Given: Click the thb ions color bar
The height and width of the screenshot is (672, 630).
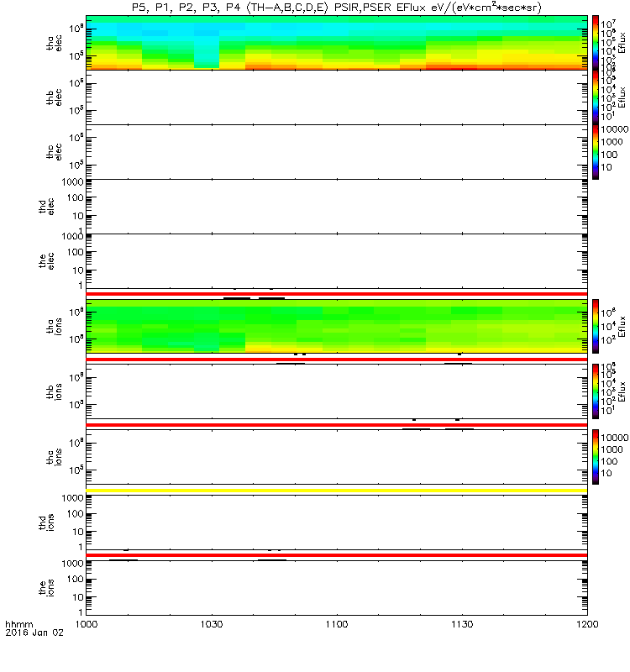Looking at the screenshot, I should pos(596,391).
